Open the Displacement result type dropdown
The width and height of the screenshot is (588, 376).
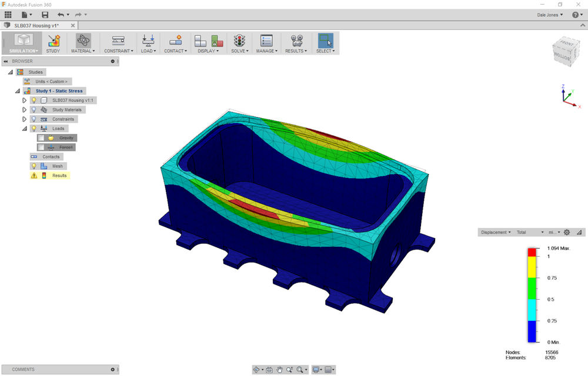(496, 232)
